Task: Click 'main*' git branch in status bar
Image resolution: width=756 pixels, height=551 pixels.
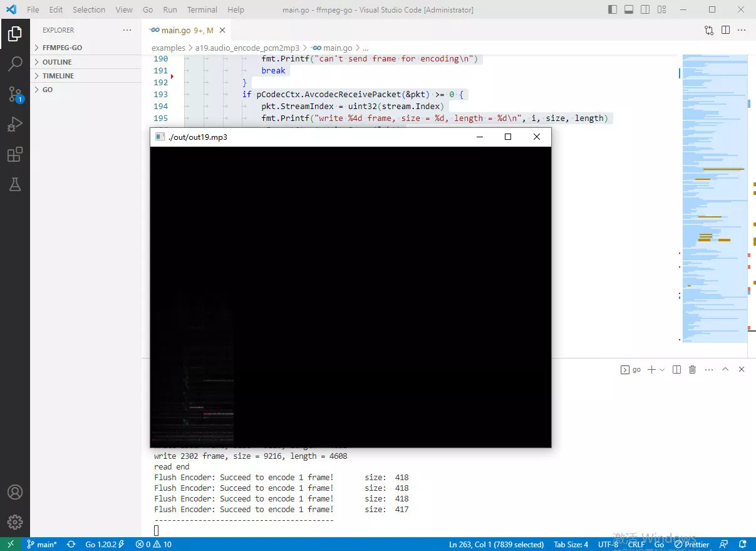Action: coord(41,544)
